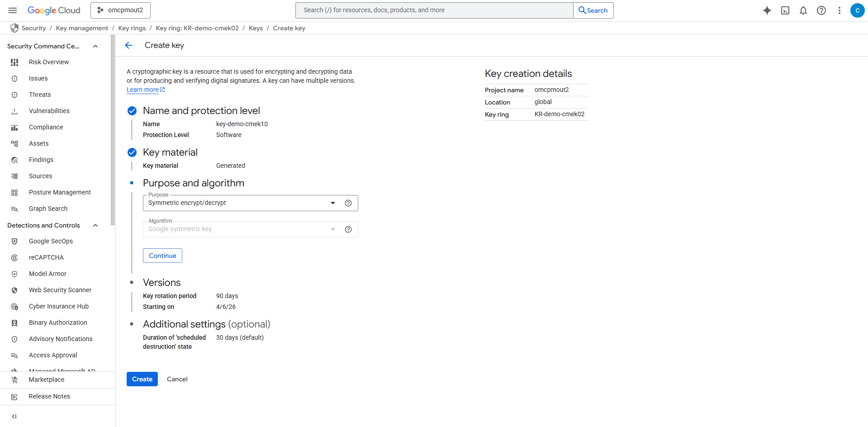Viewport: 868px width, 427px height.
Task: Collapse the Detections and Controls section
Action: coord(95,225)
